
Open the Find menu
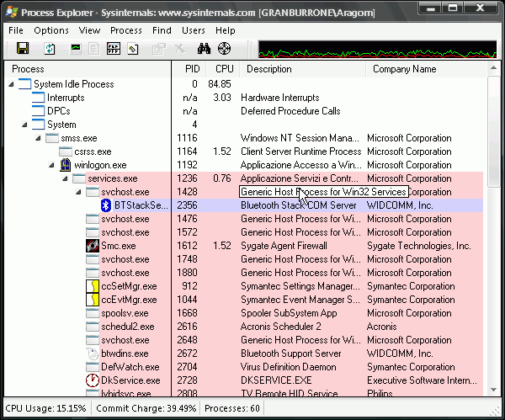click(162, 30)
